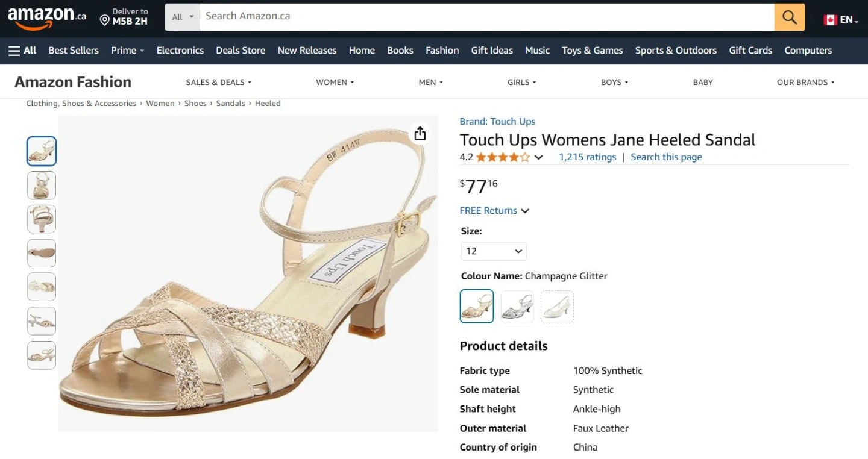Open the Size dropdown showing 12
The image size is (868, 459).
493,251
